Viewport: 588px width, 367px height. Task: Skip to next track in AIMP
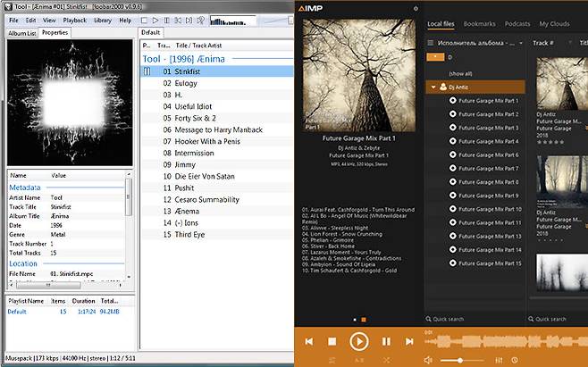click(409, 341)
